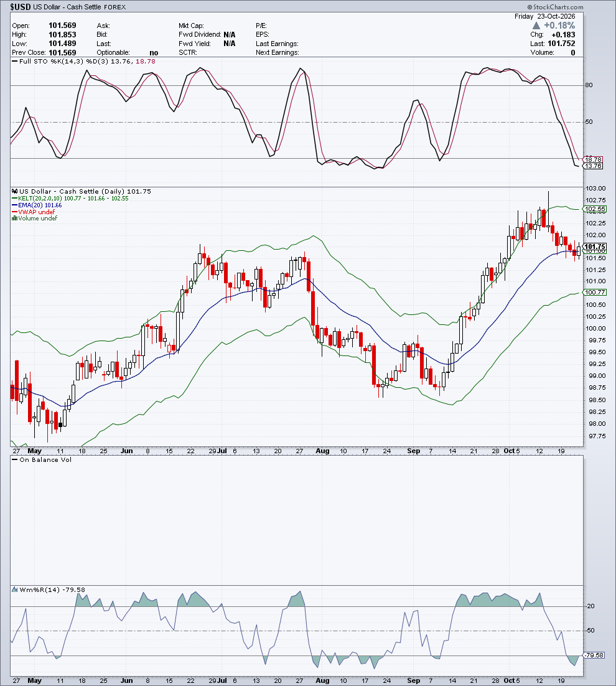Viewport: 616px width, 686px height.
Task: Click the Optionable value no
Action: click(154, 52)
